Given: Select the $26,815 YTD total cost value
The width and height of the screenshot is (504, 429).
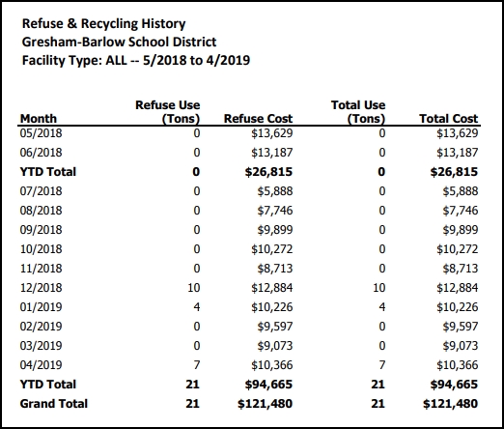Looking at the screenshot, I should pyautogui.click(x=454, y=172).
